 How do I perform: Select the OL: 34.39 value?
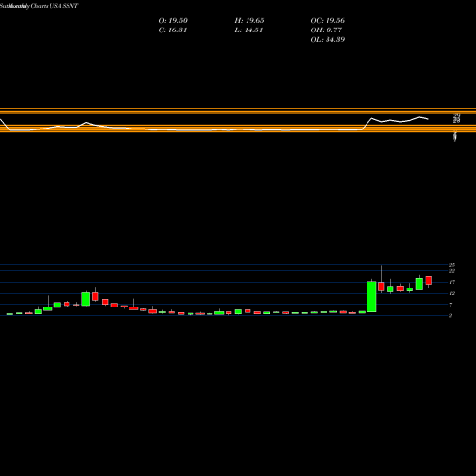pyautogui.click(x=327, y=40)
